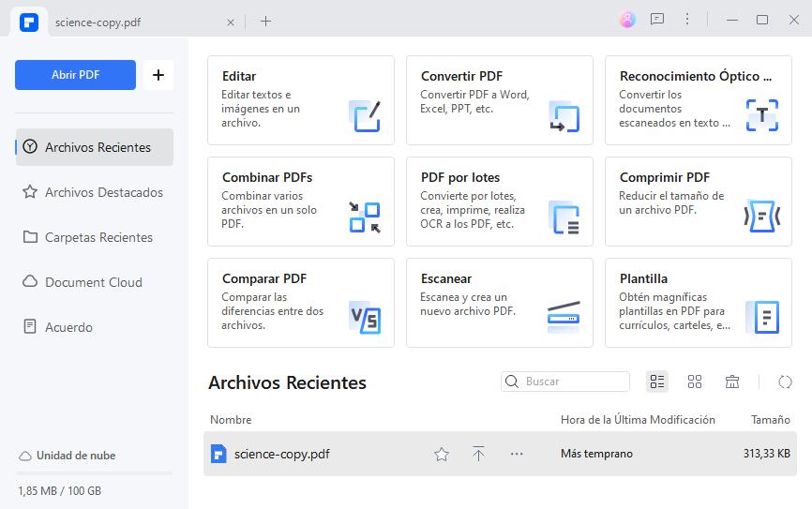Open the Editar PDF tool card
Screen dimensions: 812x509
[300, 99]
